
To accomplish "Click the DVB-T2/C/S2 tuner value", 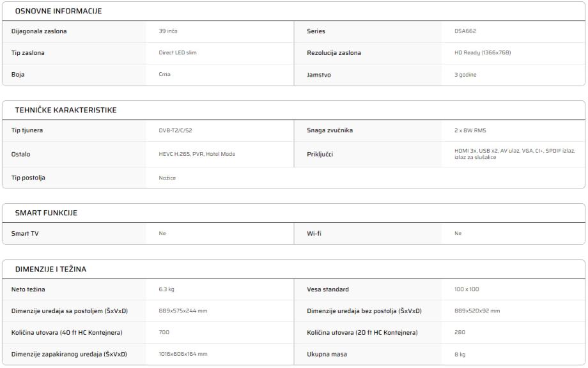I will pyautogui.click(x=176, y=131).
